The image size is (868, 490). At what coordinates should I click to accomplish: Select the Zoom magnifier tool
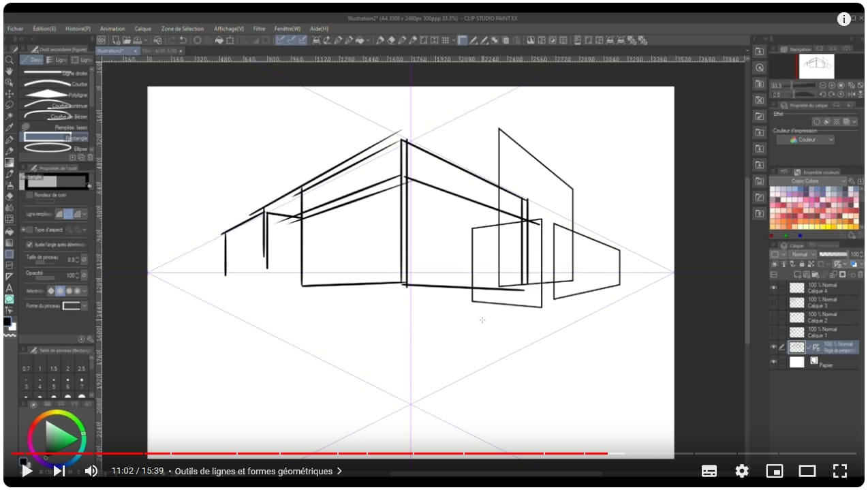(9, 60)
